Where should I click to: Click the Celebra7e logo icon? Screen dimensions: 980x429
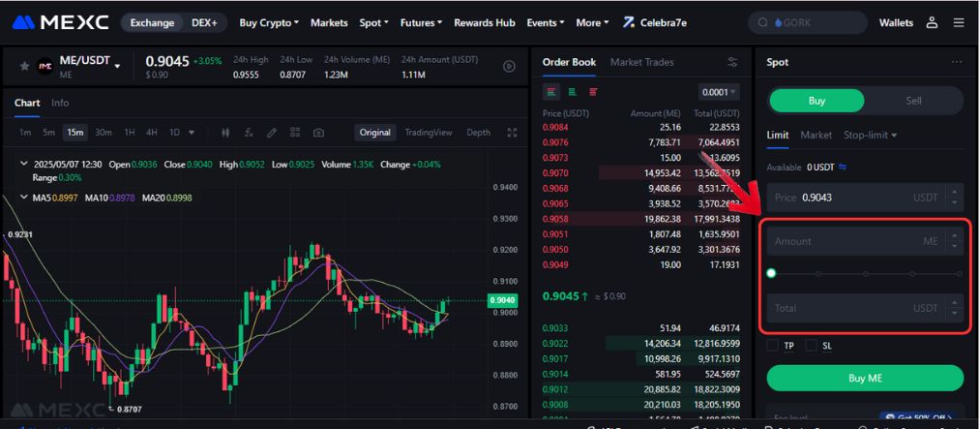pos(629,22)
